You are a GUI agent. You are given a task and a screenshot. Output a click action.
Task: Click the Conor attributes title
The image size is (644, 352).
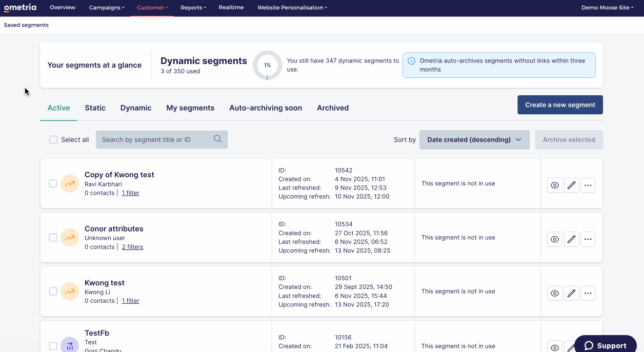pos(114,229)
